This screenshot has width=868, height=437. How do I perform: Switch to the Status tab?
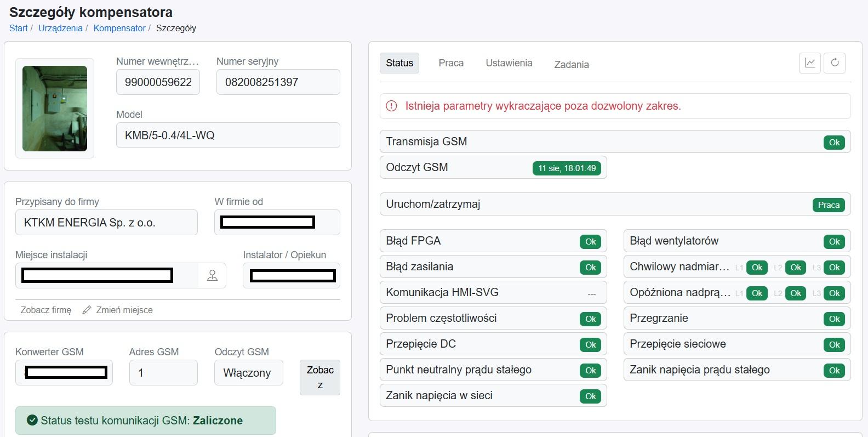399,63
